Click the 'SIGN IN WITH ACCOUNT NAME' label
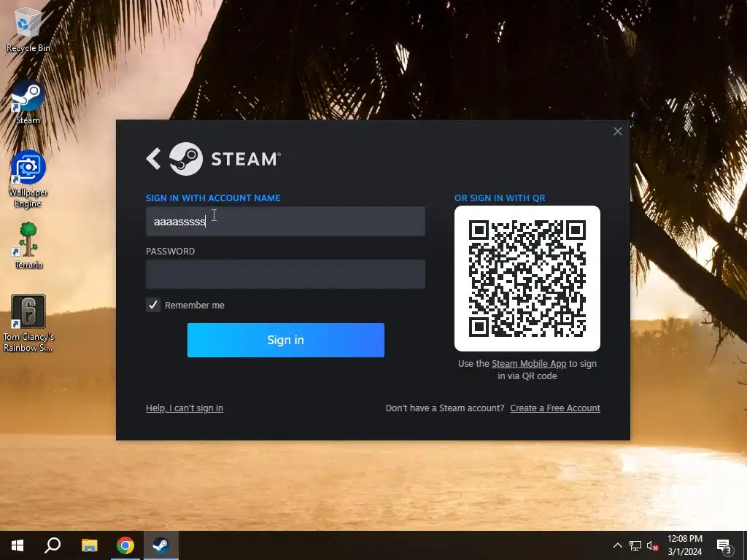Screen dimensions: 747x560 point(213,198)
